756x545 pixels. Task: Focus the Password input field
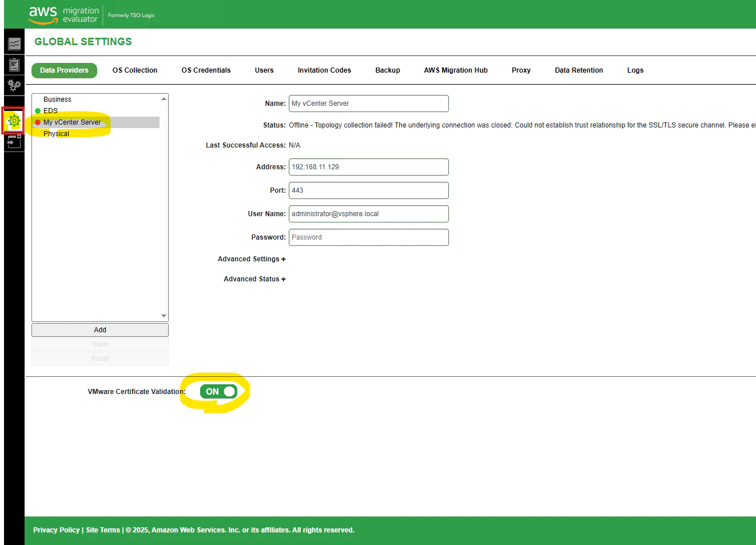369,237
